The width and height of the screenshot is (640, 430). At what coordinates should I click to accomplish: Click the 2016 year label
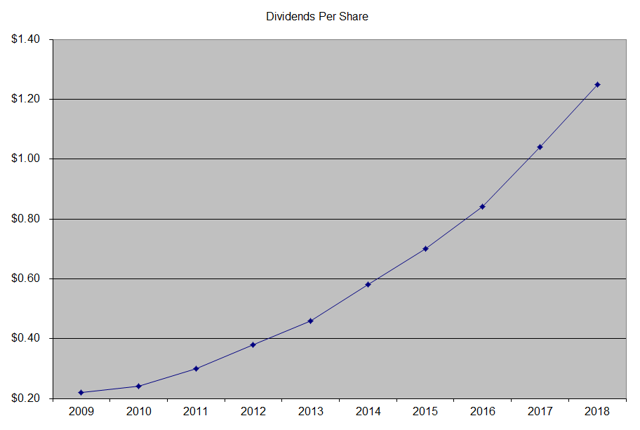pos(482,411)
